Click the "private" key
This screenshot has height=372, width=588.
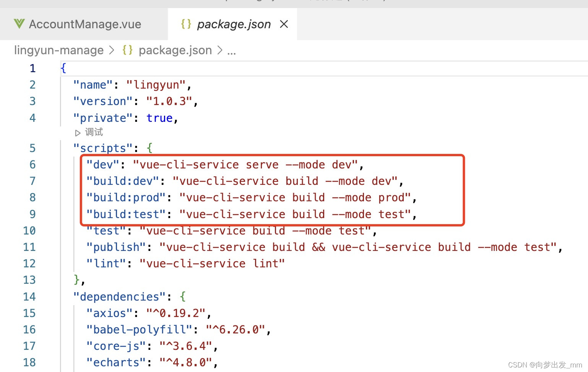pos(103,118)
